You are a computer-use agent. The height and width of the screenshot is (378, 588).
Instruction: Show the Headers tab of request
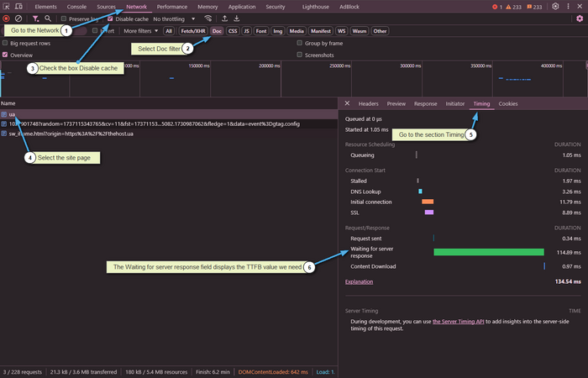(x=368, y=103)
